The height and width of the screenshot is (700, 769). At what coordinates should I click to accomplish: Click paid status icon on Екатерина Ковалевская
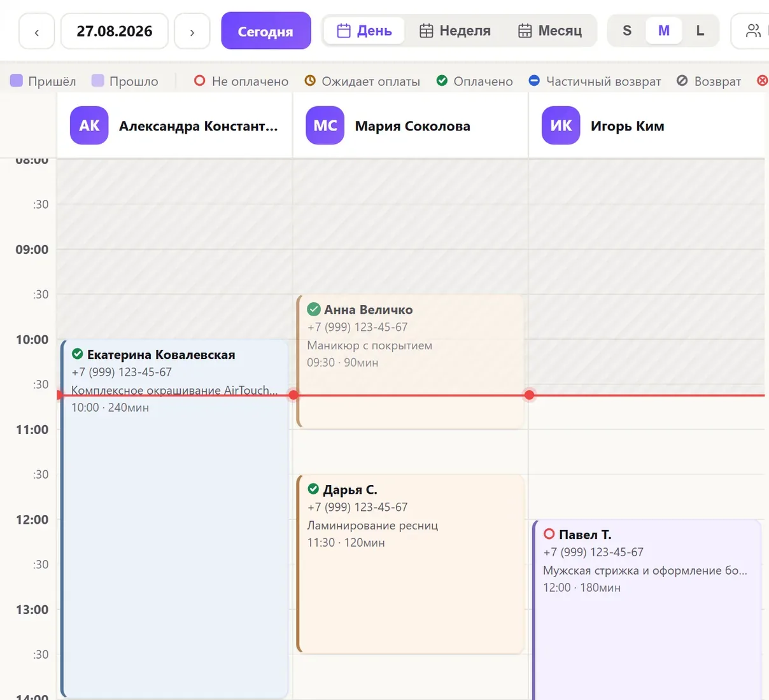[78, 354]
